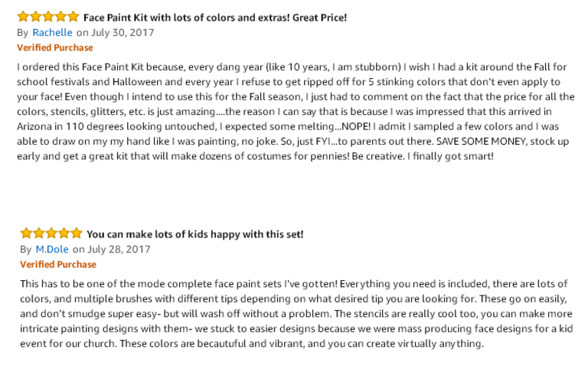Open review title 'Face Paint Kit with lots of colors'
Screen dimensions: 588x369
pyautogui.click(x=215, y=18)
